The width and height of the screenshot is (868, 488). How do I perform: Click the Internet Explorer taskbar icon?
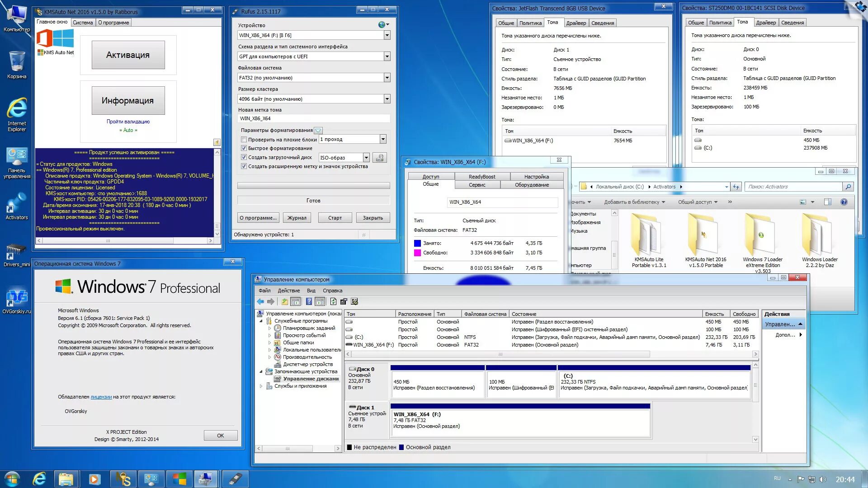coord(40,479)
